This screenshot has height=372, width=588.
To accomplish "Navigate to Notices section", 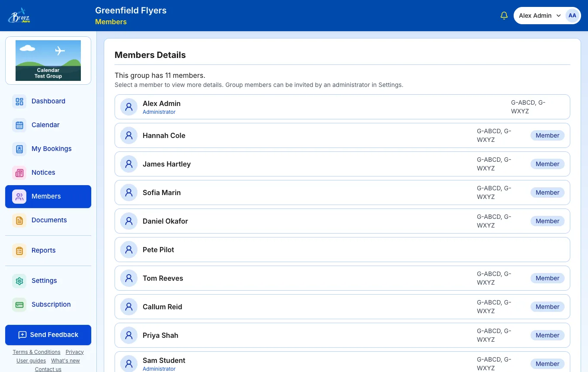I will pos(48,173).
